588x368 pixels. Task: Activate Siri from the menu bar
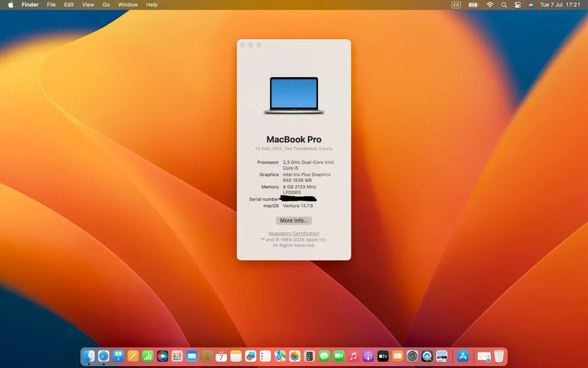pos(531,5)
